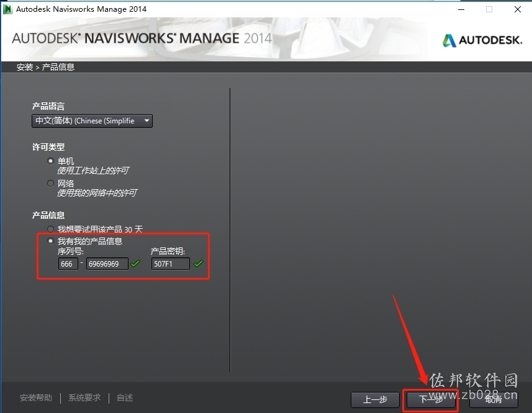Viewport: 532px width, 413px height.
Task: Click the green checkmark beside serial number
Action: coord(135,264)
